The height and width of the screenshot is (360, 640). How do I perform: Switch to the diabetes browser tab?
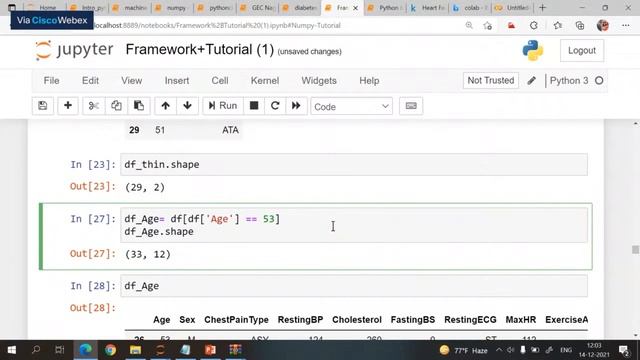click(x=301, y=8)
